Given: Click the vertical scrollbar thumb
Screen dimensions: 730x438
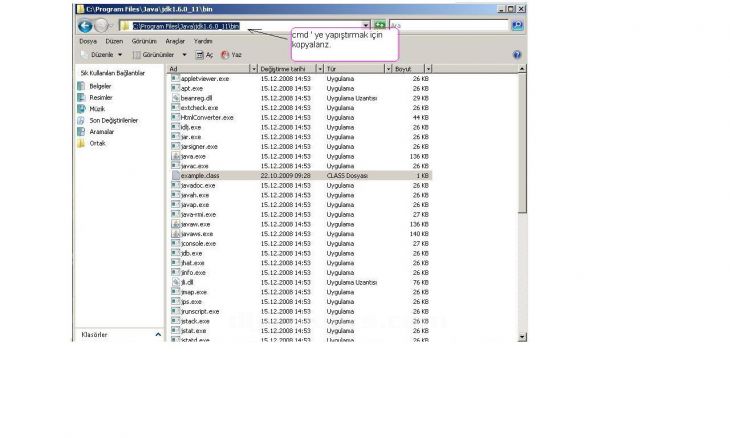Looking at the screenshot, I should 522,143.
